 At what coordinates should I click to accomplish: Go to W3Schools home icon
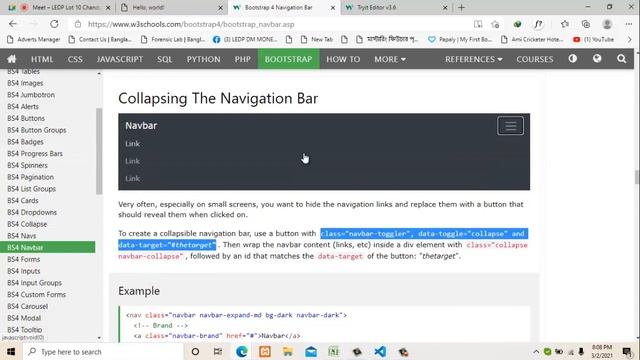pyautogui.click(x=11, y=59)
